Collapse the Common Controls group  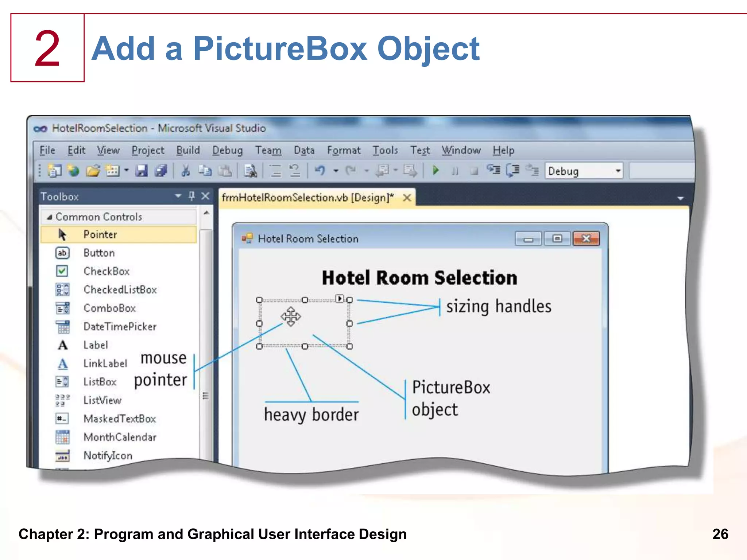coord(49,217)
